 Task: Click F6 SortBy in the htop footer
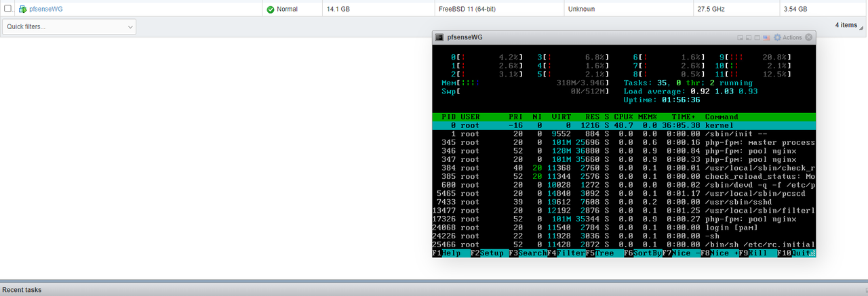642,253
